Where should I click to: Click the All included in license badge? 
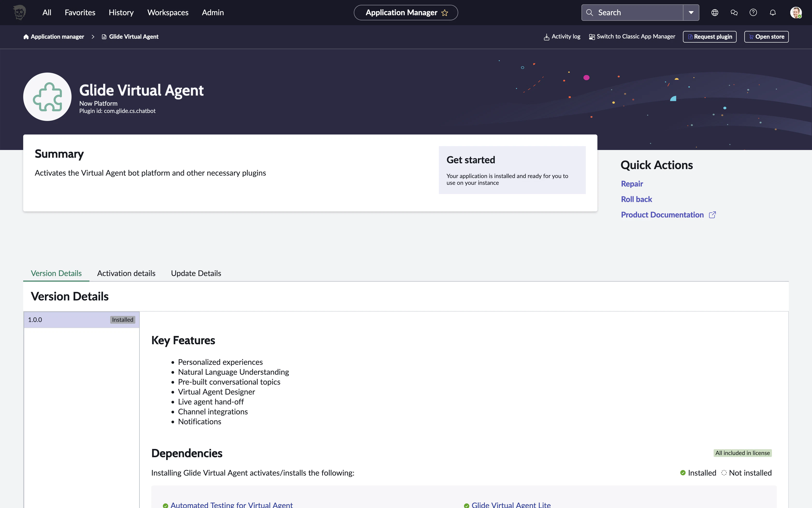(742, 453)
